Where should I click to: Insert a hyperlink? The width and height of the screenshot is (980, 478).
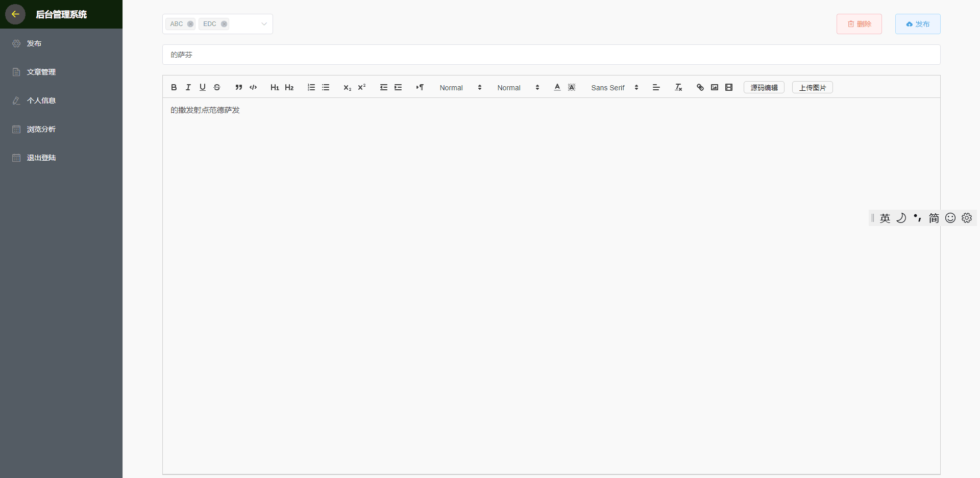[x=700, y=87]
